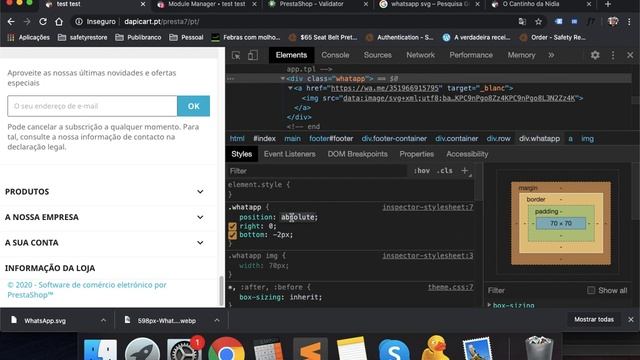Screen dimensions: 640x360
Task: Edit the position absolute value
Action: coord(298,217)
